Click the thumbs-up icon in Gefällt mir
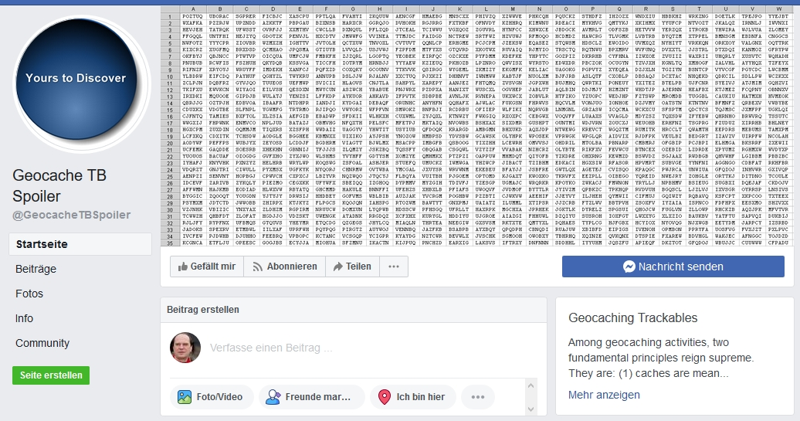Viewport: 800px width, 421px height. [x=183, y=266]
